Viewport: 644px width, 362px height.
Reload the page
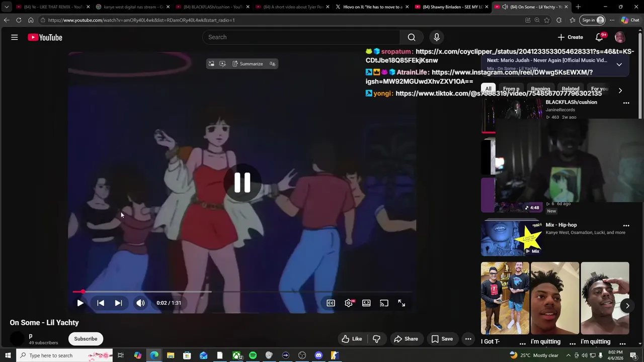19,20
